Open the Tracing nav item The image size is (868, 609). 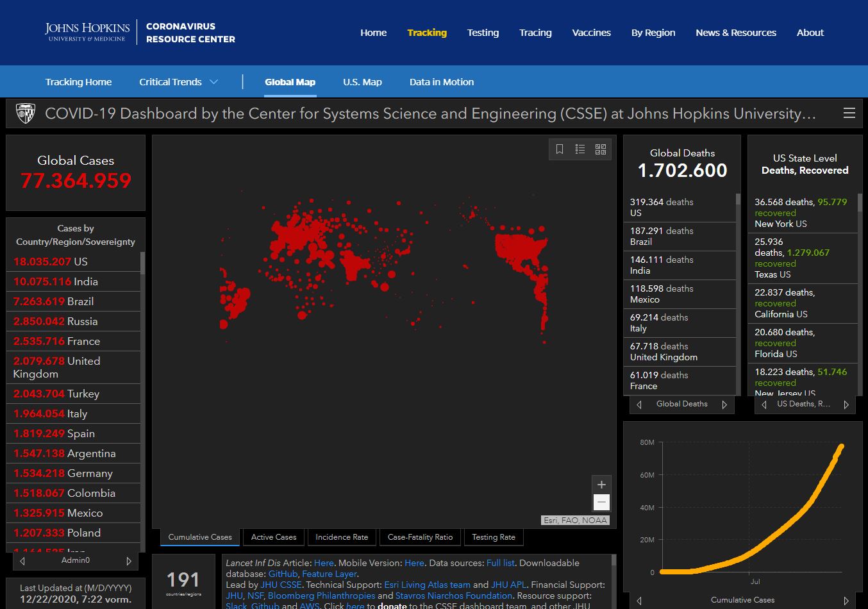click(x=535, y=33)
